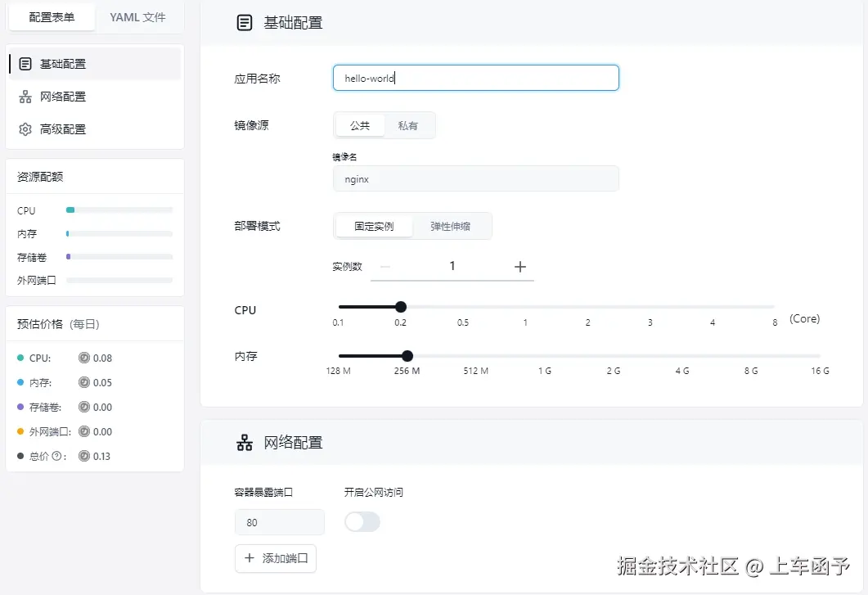This screenshot has height=595, width=868.
Task: Click the document icon beside 基础配置 in sidebar
Action: [25, 63]
